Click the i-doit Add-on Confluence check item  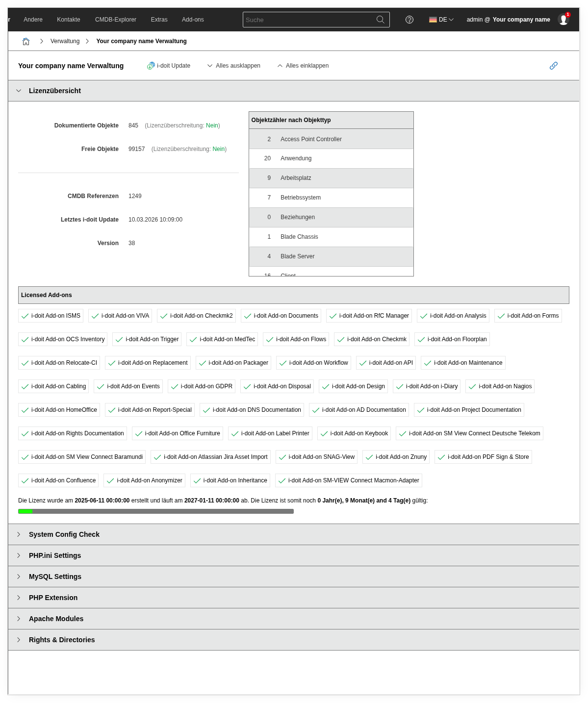tap(58, 480)
